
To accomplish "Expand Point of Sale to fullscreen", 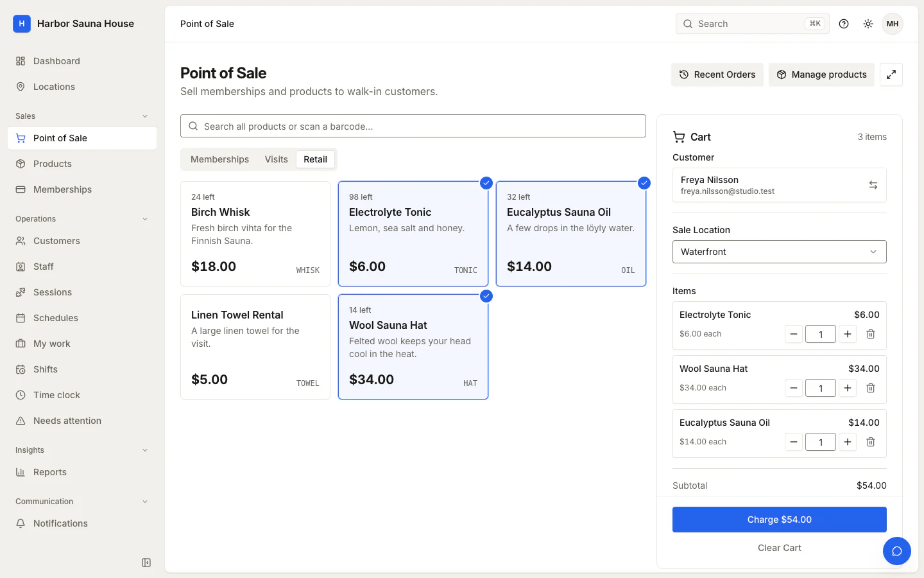I will click(891, 74).
